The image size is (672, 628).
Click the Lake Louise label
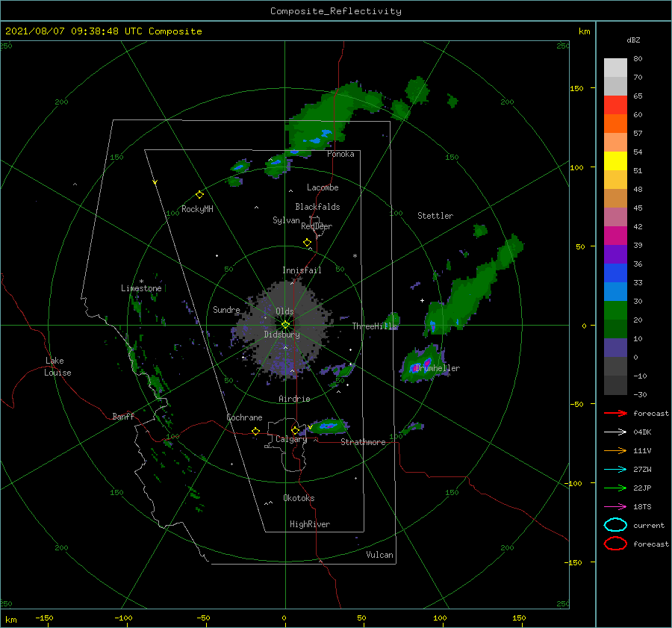57,367
